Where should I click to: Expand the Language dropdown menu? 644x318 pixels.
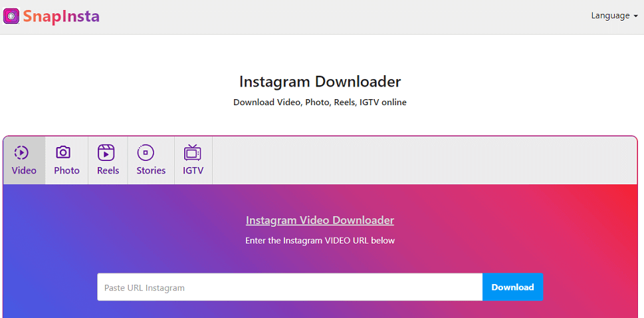610,16
